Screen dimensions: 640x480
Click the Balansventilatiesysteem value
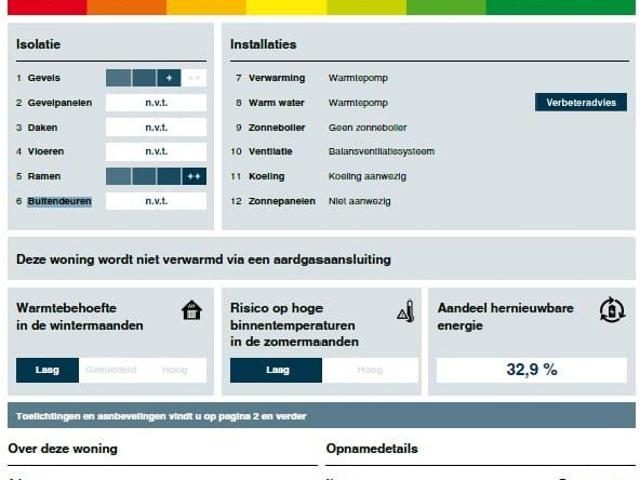pyautogui.click(x=381, y=152)
